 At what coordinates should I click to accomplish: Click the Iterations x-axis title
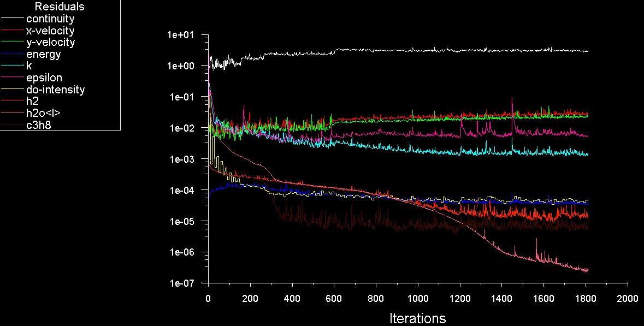click(417, 318)
